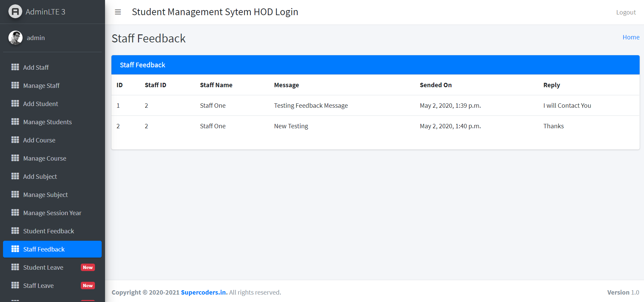Open Student Leave menu item
Image resolution: width=644 pixels, height=302 pixels.
click(x=52, y=267)
